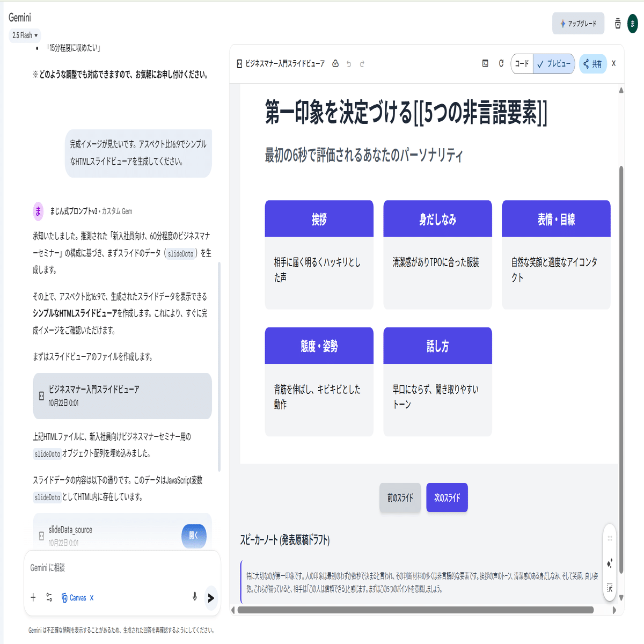The image size is (644, 644).
Task: Click the redo arrow near the slide viewer title
Action: (x=362, y=63)
